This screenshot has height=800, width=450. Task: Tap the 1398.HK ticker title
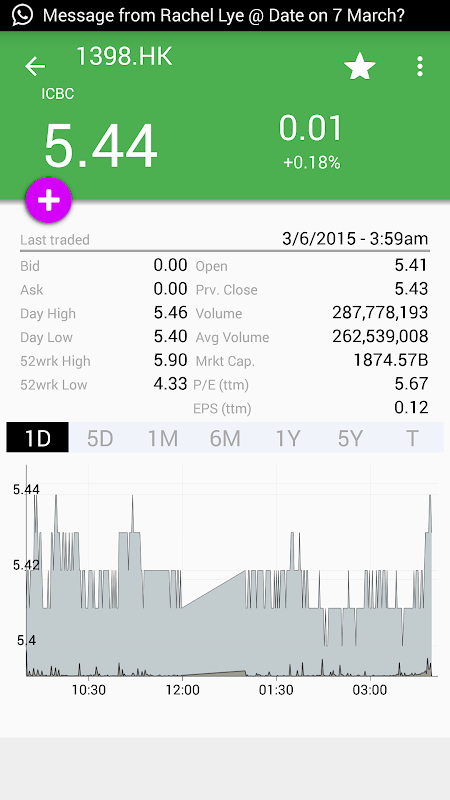coord(124,56)
